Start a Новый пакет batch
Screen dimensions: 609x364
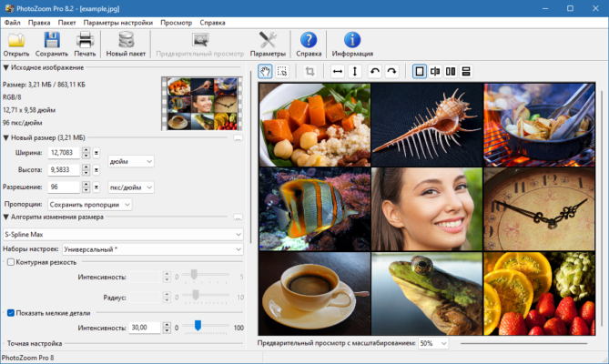point(126,45)
